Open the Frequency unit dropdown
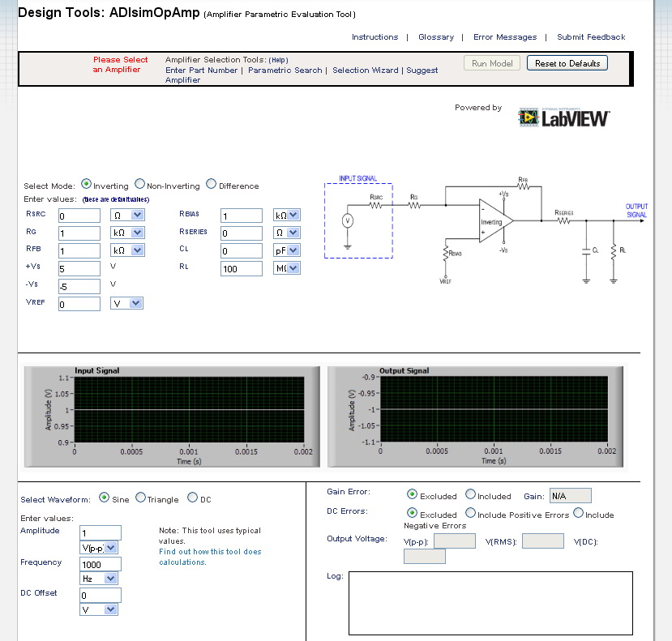 [99, 579]
